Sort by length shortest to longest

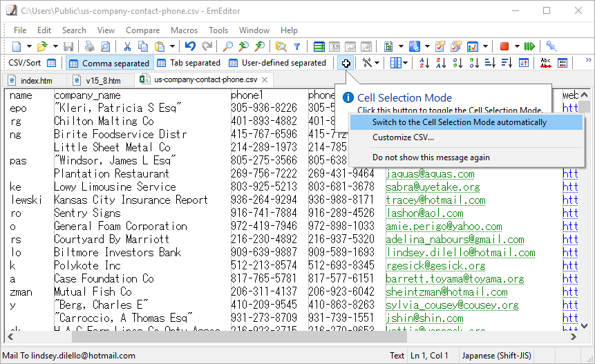point(490,63)
